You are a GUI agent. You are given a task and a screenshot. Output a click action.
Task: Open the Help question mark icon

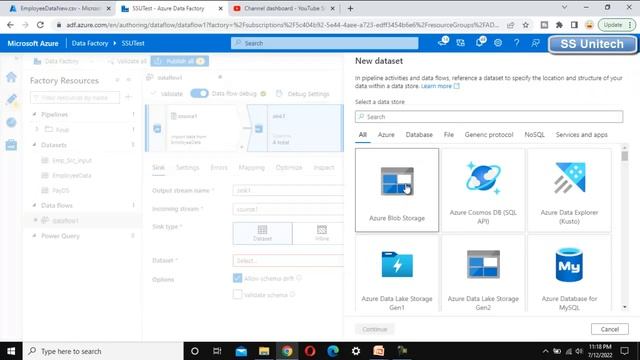pyautogui.click(x=516, y=43)
